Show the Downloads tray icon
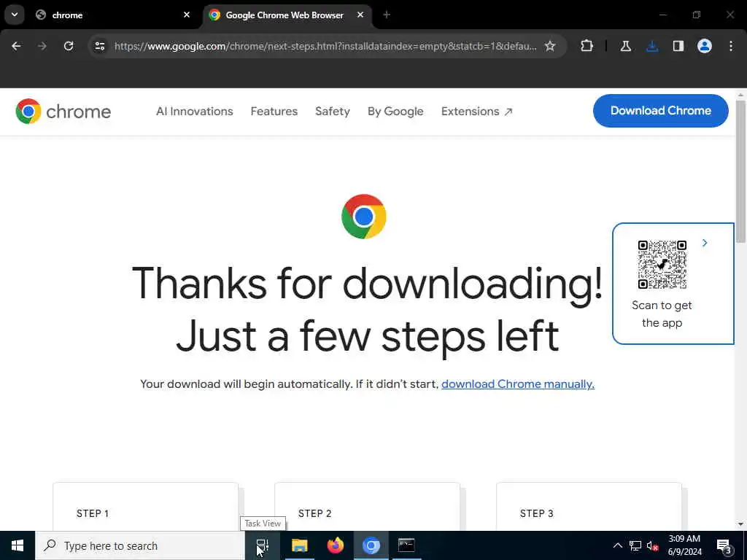Image resolution: width=747 pixels, height=560 pixels. coord(652,46)
